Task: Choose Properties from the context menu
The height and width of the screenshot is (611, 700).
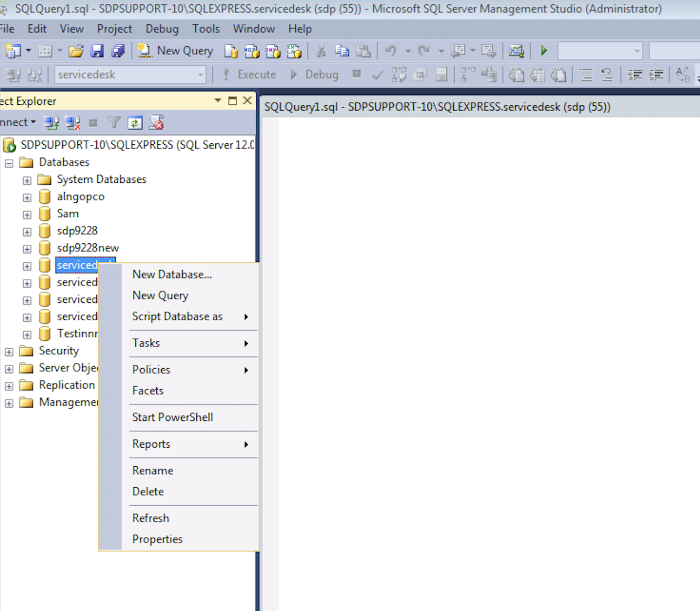Action: coord(157,539)
